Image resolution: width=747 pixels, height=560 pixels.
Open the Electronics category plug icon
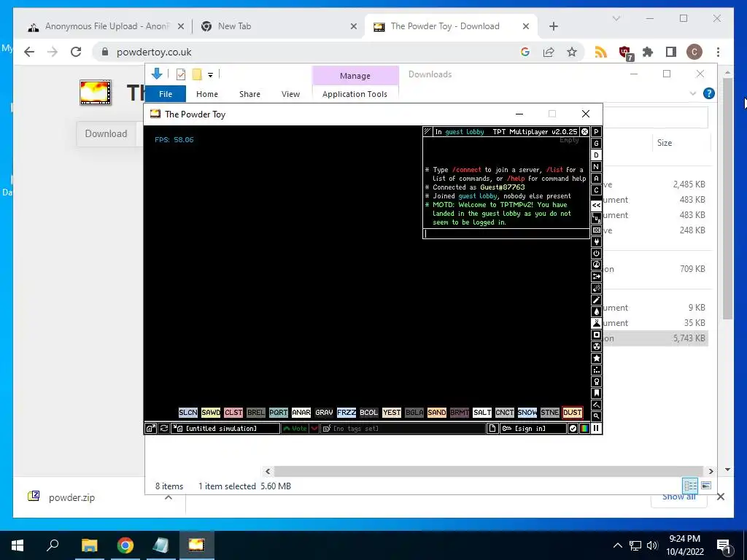click(596, 242)
